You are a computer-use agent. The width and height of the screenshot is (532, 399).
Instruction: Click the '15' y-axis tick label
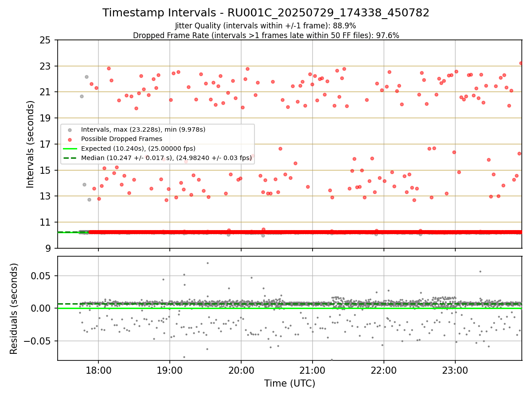pos(45,170)
